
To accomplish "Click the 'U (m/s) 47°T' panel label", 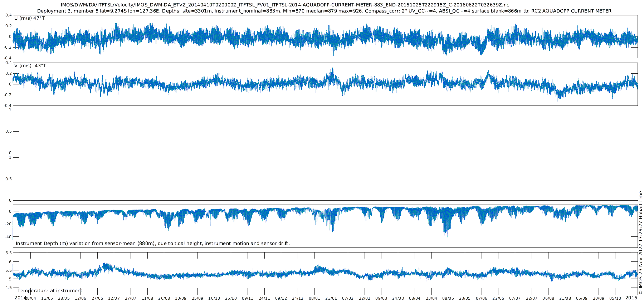I will tap(30, 18).
